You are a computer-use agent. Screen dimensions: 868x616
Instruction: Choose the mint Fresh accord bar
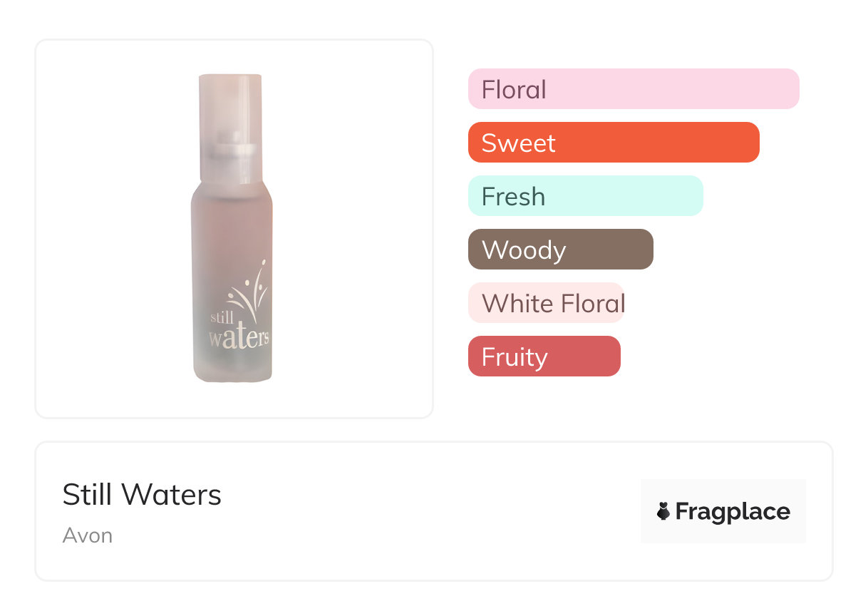click(585, 196)
